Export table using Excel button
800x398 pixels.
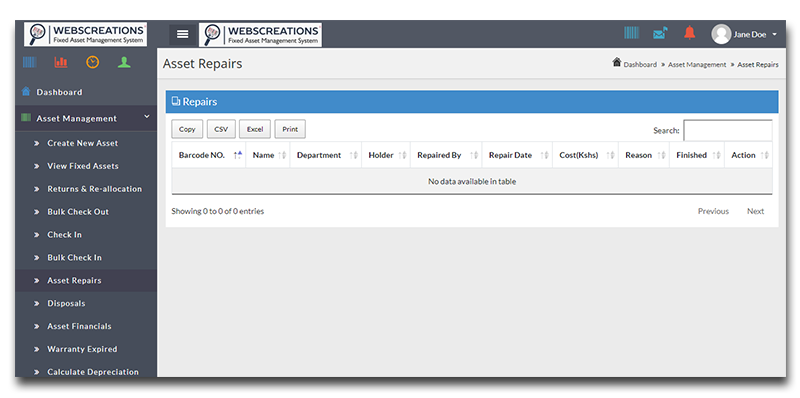point(255,129)
